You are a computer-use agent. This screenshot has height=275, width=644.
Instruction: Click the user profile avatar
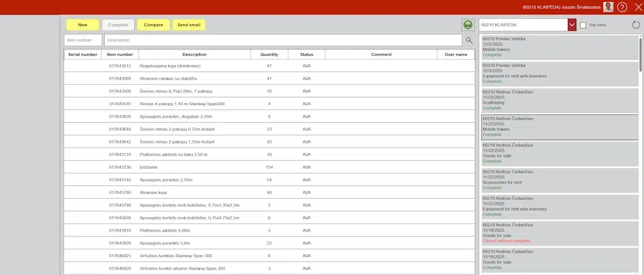(x=608, y=7)
